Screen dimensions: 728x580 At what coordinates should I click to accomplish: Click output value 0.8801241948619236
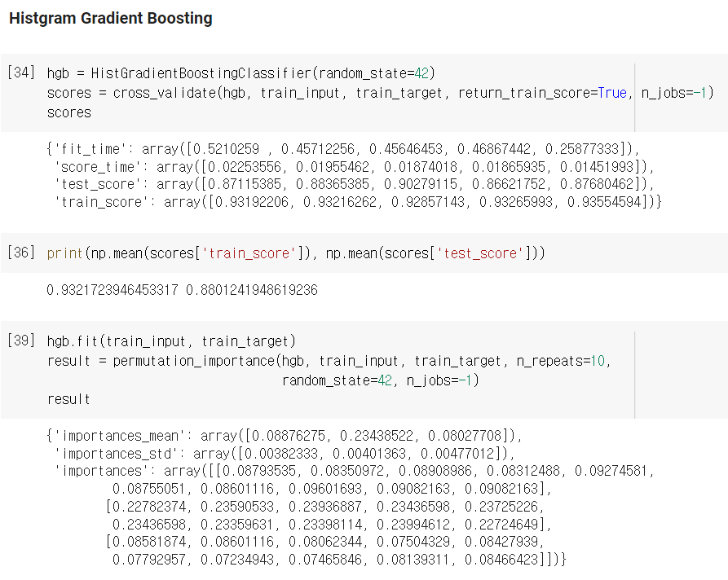(252, 290)
